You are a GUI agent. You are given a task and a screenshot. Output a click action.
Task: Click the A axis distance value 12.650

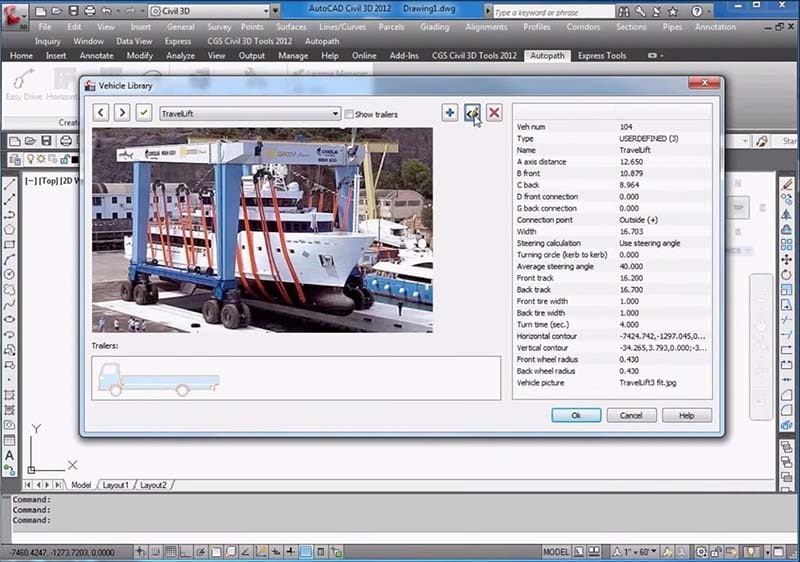(631, 162)
